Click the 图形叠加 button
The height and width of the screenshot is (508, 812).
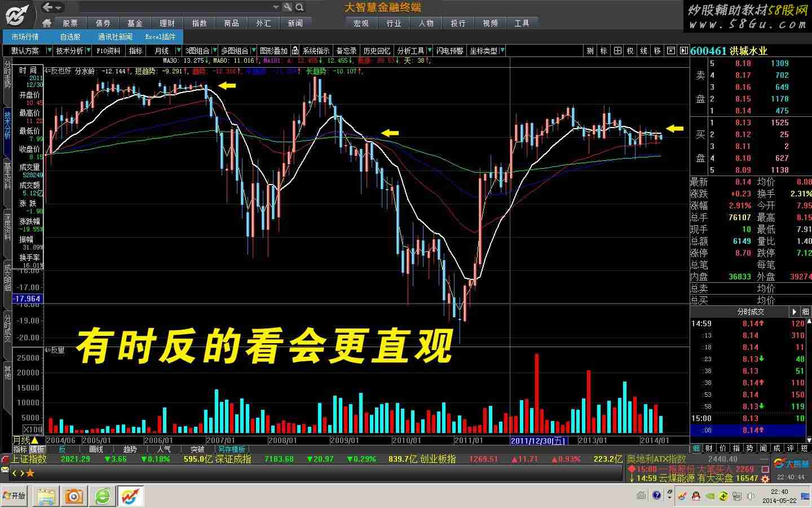tap(274, 51)
